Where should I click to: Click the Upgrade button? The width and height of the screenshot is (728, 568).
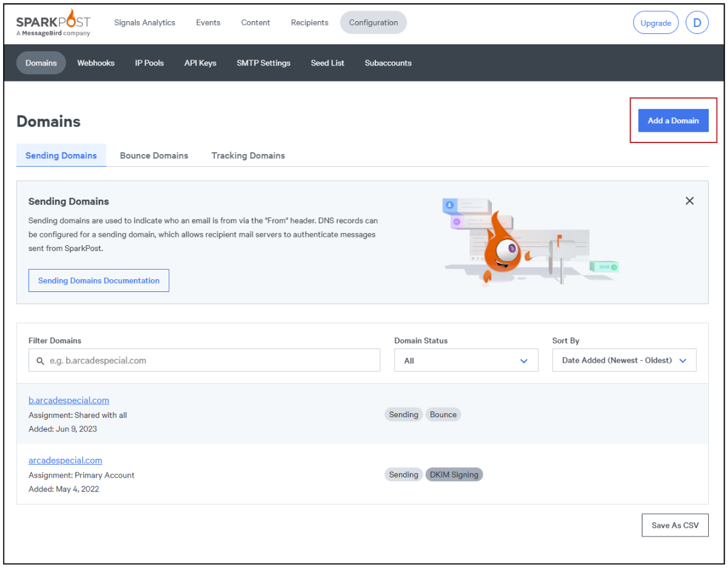656,22
